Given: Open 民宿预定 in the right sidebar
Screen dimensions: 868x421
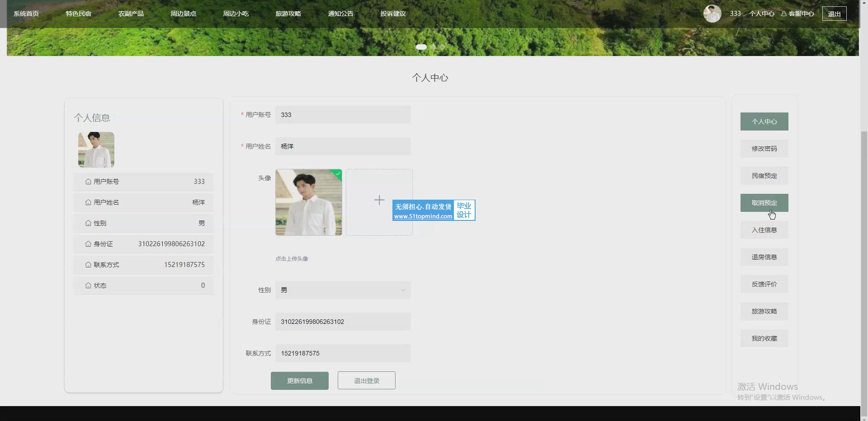Looking at the screenshot, I should [x=764, y=176].
